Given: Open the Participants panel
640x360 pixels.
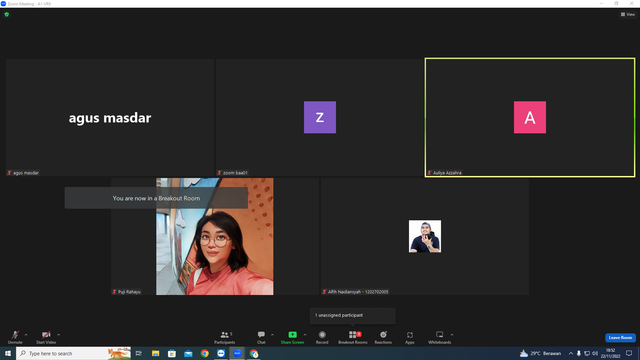Looking at the screenshot, I should [225, 337].
